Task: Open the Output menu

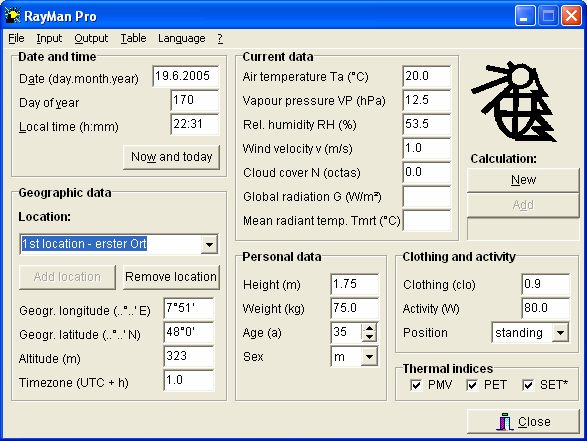Action: (x=91, y=38)
